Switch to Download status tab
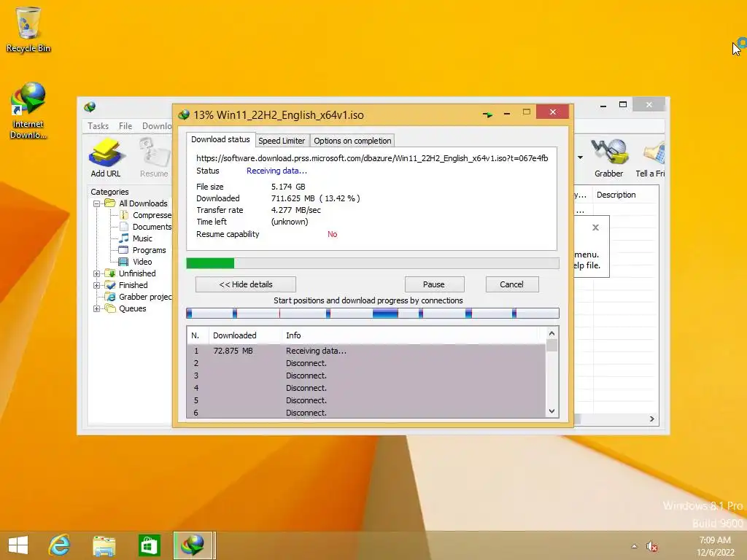The image size is (747, 560). point(220,139)
